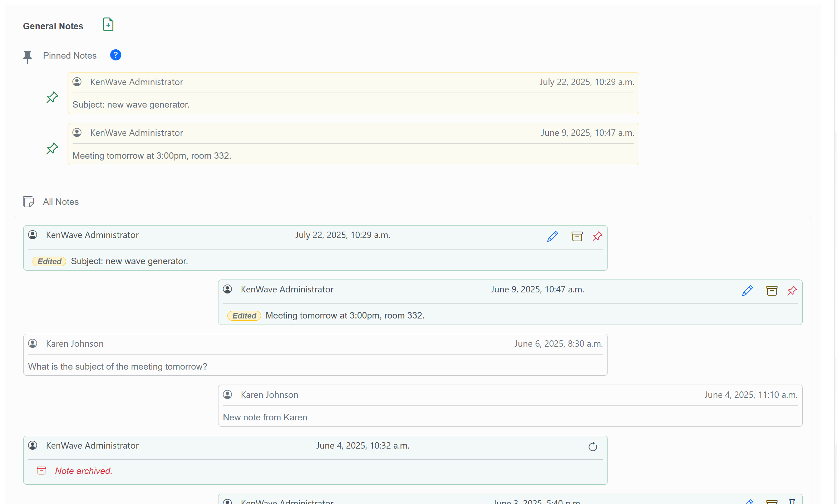
Task: Click the red 'Note archived.' text
Action: tap(84, 471)
